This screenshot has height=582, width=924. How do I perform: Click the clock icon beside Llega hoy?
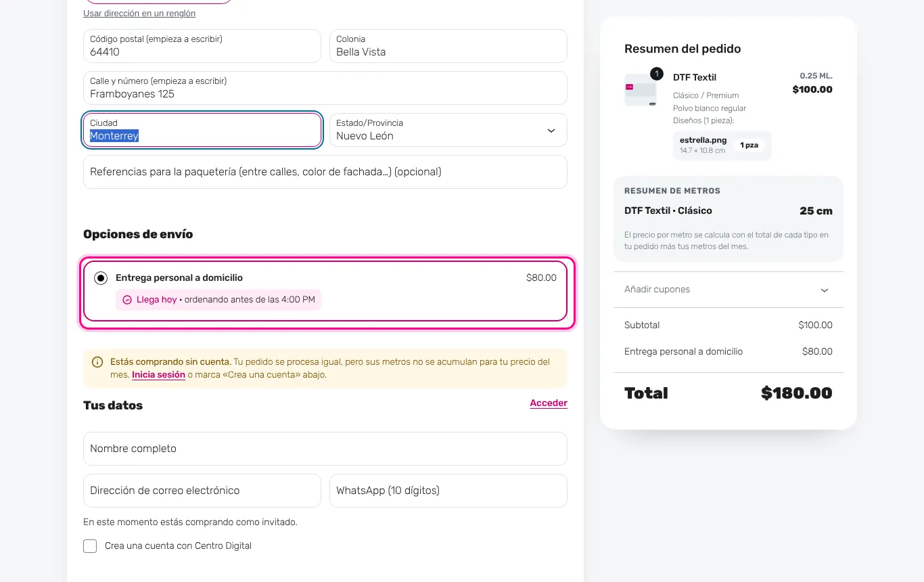pos(127,300)
